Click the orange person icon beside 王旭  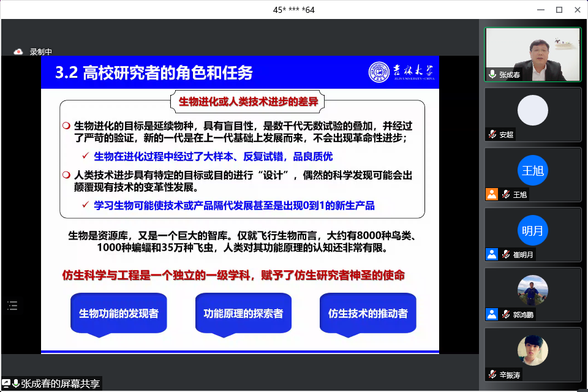(492, 194)
